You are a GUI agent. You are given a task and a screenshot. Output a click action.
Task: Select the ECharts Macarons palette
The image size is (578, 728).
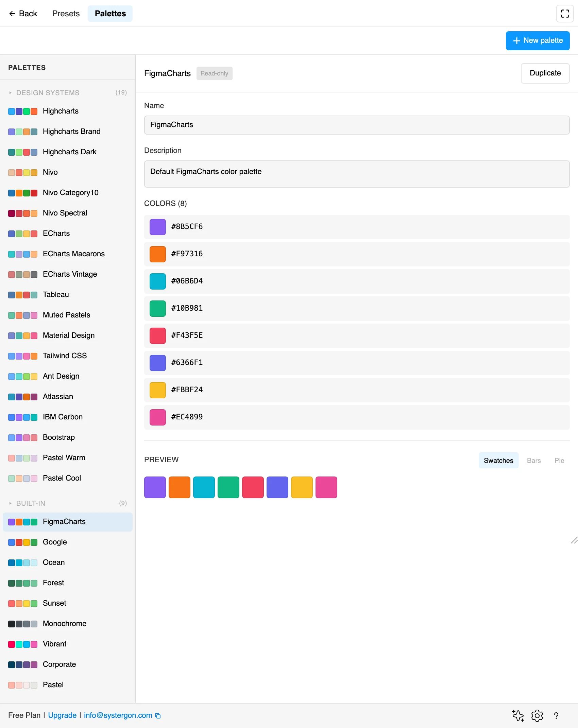click(68, 254)
